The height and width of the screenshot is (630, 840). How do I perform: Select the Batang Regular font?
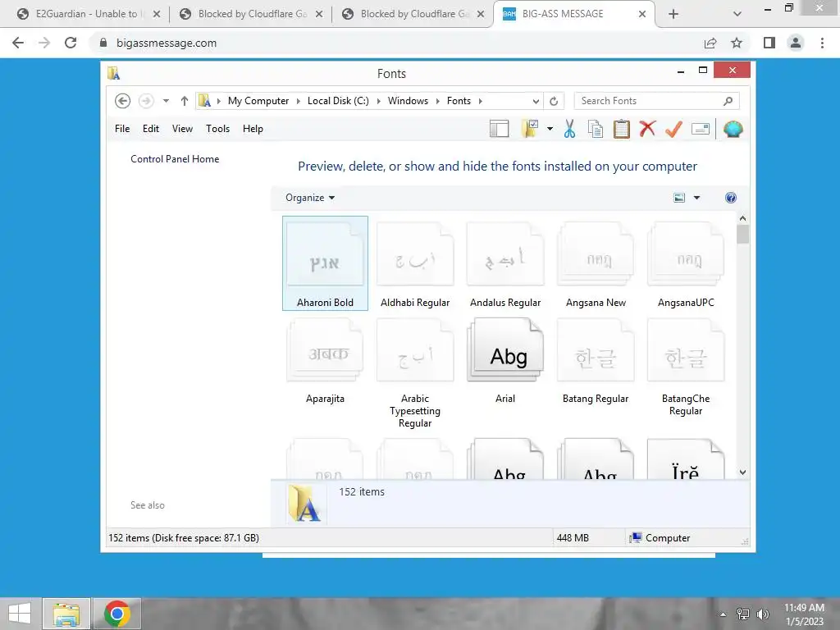[x=596, y=360]
